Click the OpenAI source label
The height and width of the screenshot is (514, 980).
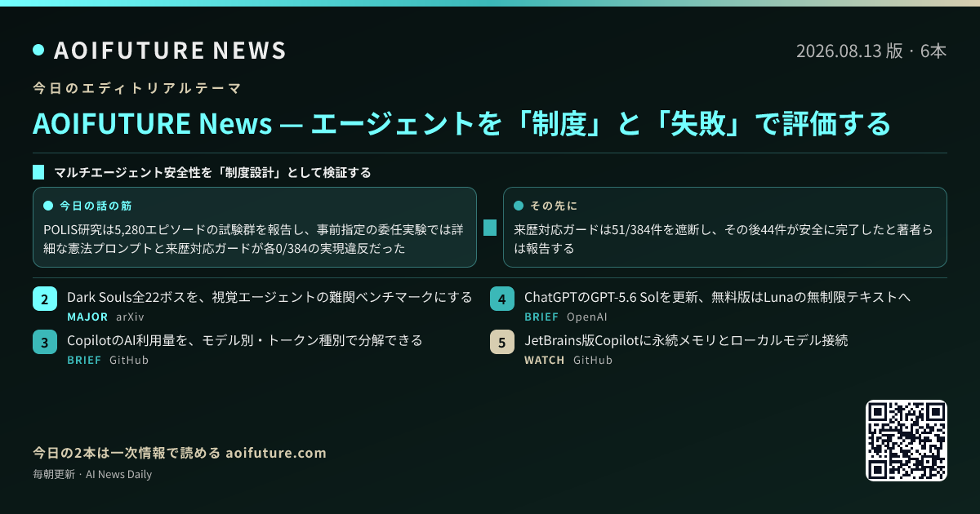coord(587,317)
